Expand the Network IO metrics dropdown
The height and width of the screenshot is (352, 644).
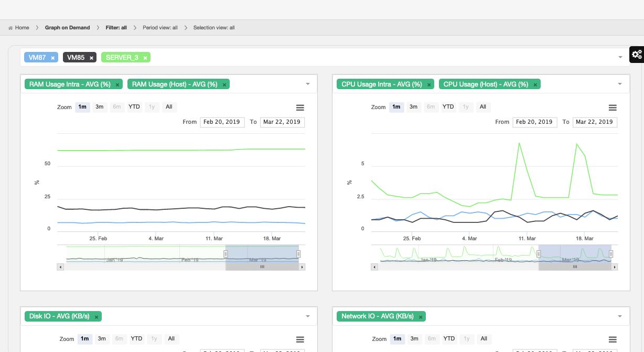coord(620,316)
